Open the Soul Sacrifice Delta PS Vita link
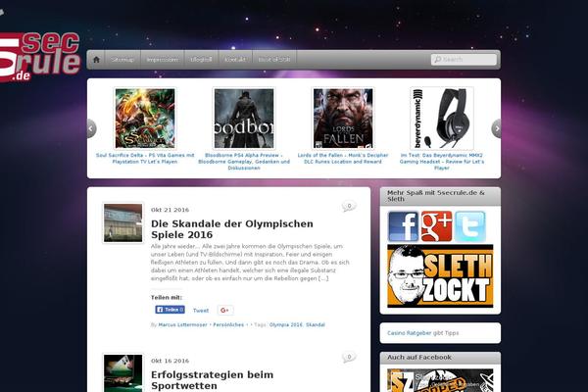The width and height of the screenshot is (588, 392). (x=145, y=159)
